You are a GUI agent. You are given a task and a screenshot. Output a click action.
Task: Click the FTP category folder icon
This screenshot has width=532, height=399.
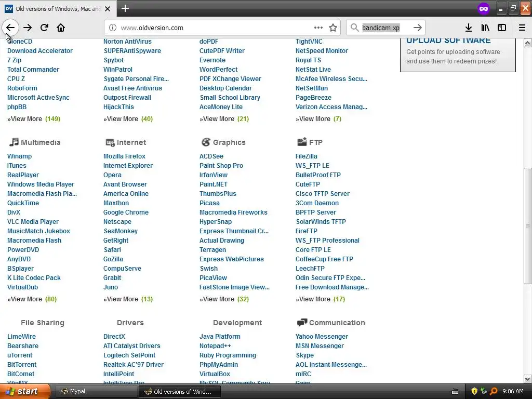(302, 142)
